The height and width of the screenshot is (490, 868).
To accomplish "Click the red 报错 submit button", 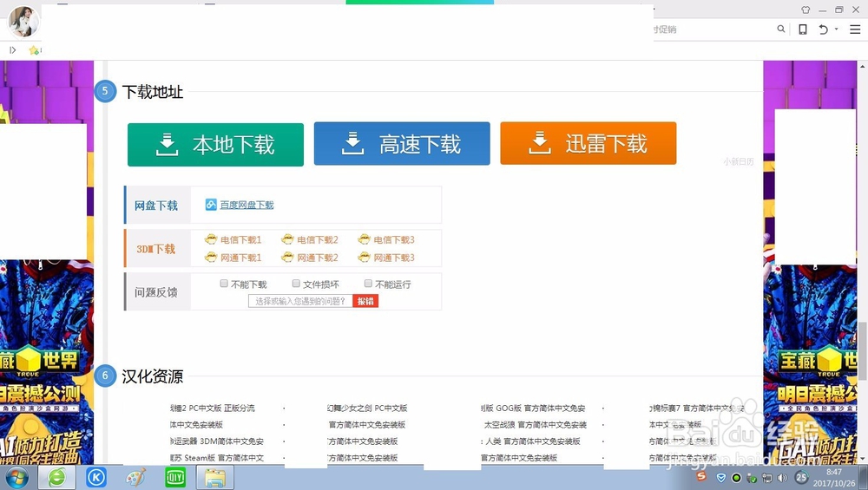I will pyautogui.click(x=365, y=301).
